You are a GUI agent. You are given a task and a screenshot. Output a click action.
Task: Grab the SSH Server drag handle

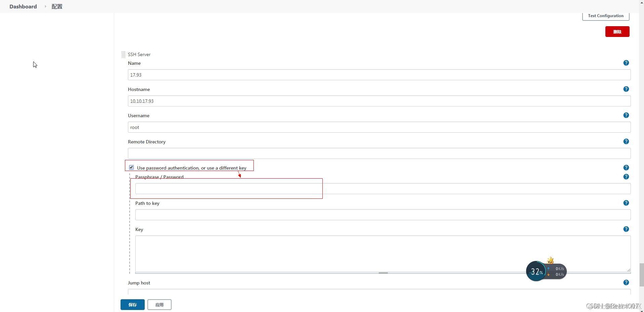[x=123, y=54]
